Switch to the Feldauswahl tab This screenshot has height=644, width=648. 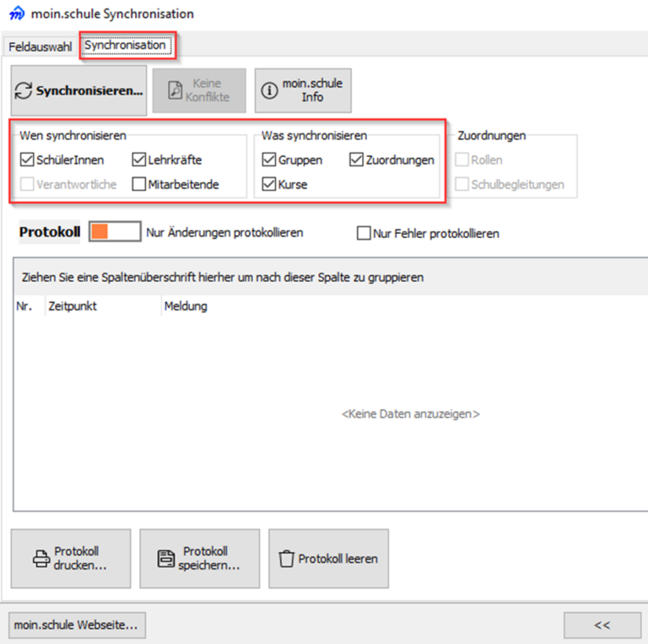coord(40,46)
